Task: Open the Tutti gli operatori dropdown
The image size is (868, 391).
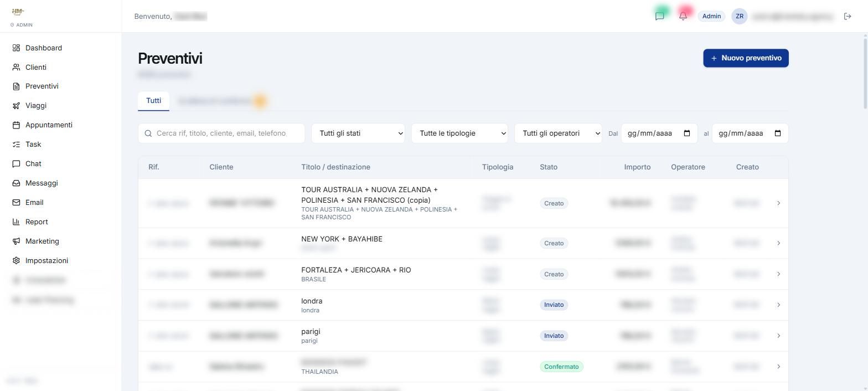Action: click(x=558, y=133)
